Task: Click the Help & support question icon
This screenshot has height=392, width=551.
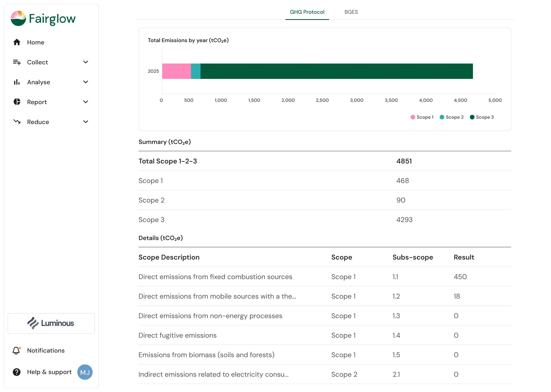Action: tap(17, 372)
